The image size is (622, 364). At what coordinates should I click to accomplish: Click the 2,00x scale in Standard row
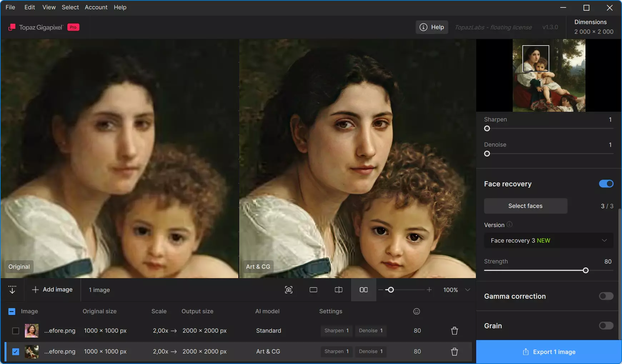click(x=160, y=331)
